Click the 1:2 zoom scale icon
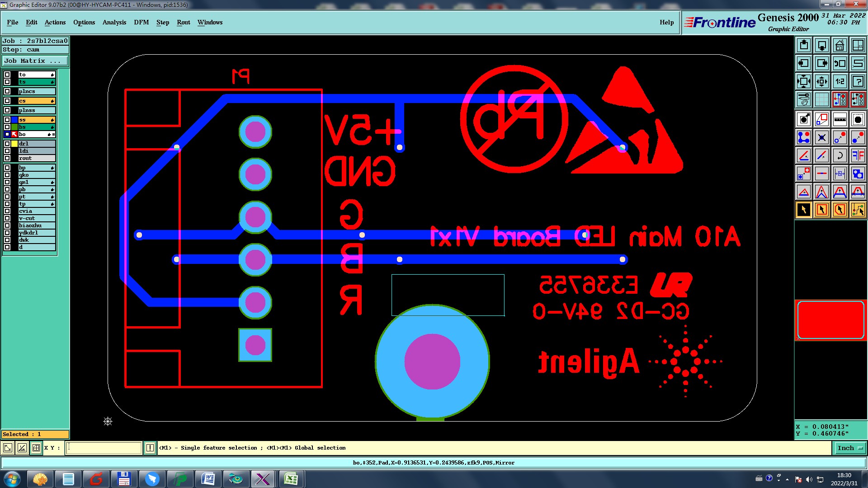Image resolution: width=868 pixels, height=488 pixels. [840, 81]
